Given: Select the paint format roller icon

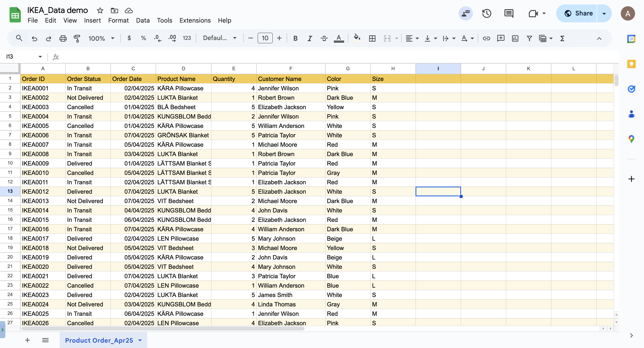Looking at the screenshot, I should (x=77, y=38).
